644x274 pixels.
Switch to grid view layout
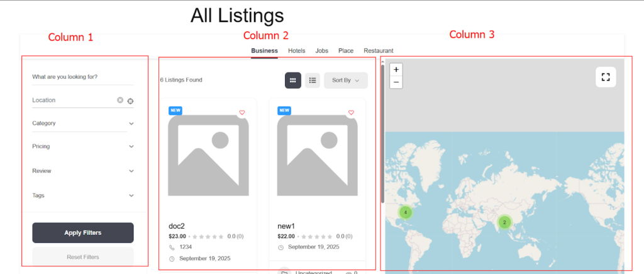(x=293, y=80)
